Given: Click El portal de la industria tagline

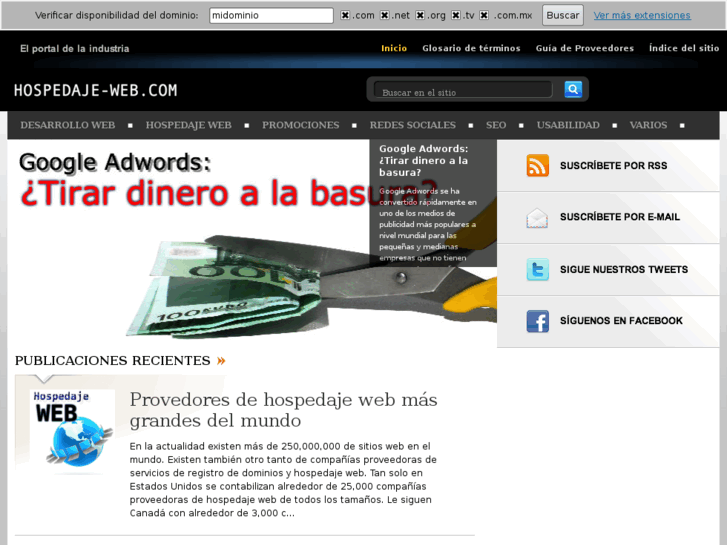Looking at the screenshot, I should [75, 48].
